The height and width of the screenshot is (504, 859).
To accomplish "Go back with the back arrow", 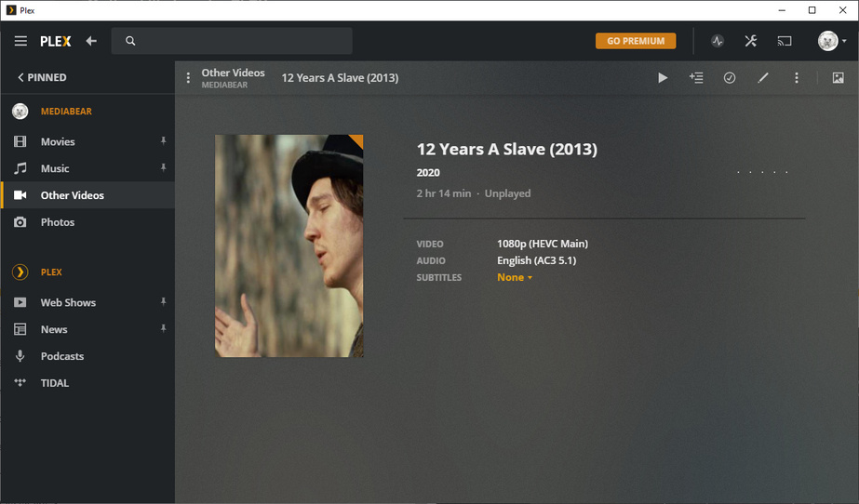I will coord(91,41).
